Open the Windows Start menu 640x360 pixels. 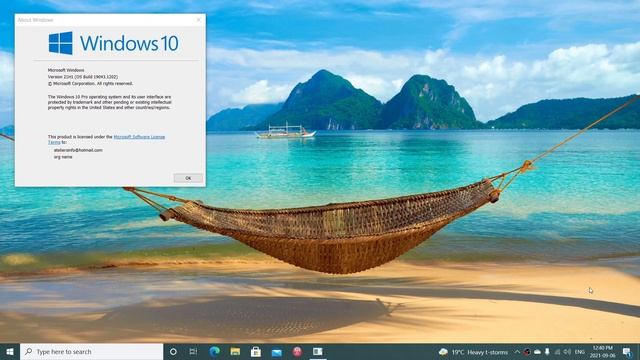coord(10,351)
